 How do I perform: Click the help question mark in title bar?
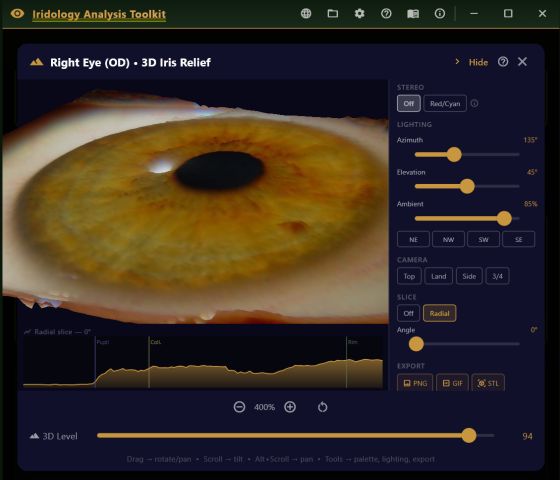click(x=386, y=14)
